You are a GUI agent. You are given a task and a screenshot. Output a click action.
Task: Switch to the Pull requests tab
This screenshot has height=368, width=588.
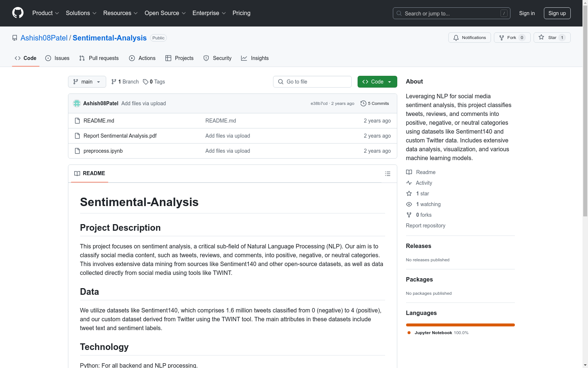(99, 58)
